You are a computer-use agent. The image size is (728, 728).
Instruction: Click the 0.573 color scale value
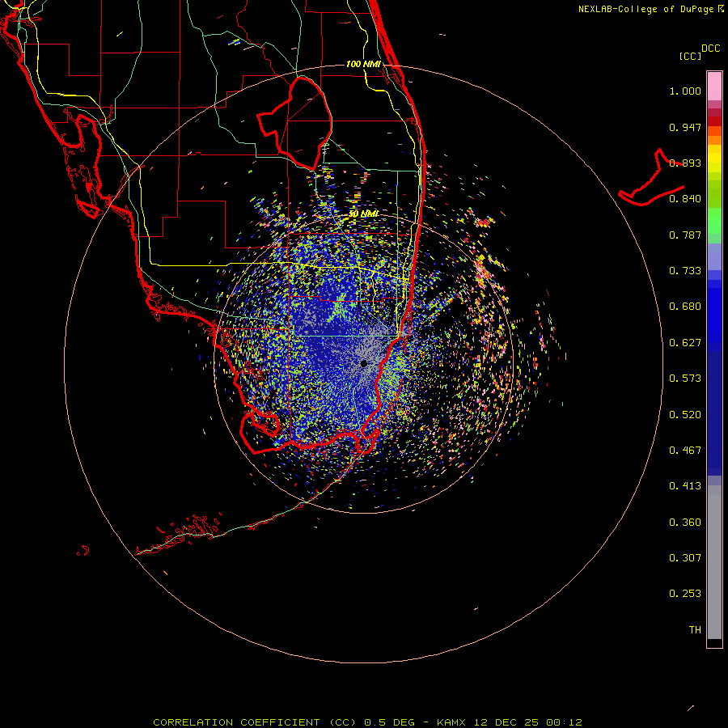tap(685, 379)
